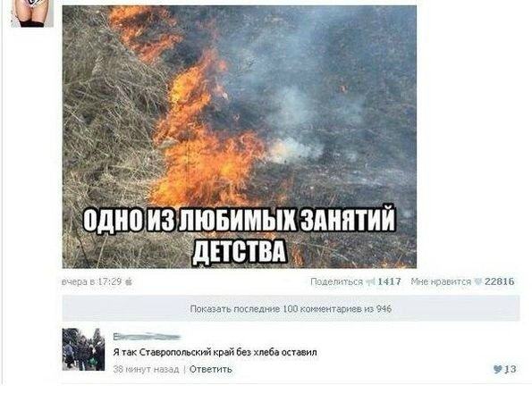The image size is (532, 402).
Task: Like the comment using its heart icon
Action: pyautogui.click(x=497, y=369)
